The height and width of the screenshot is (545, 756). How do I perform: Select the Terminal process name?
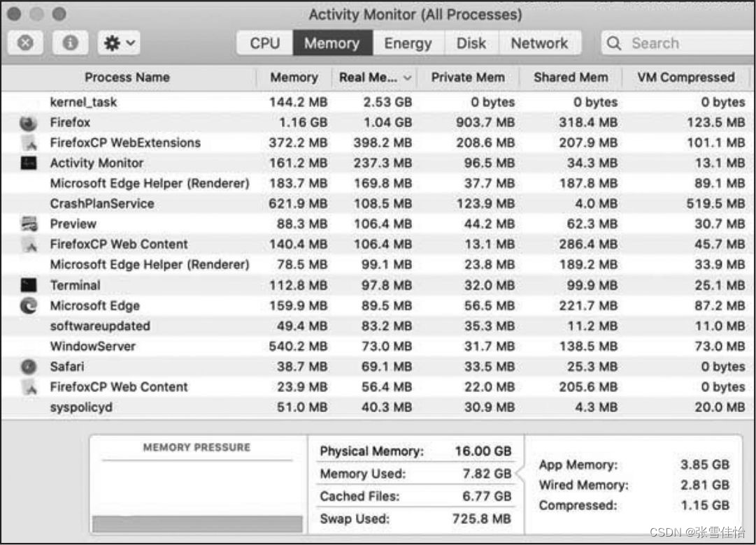(76, 285)
